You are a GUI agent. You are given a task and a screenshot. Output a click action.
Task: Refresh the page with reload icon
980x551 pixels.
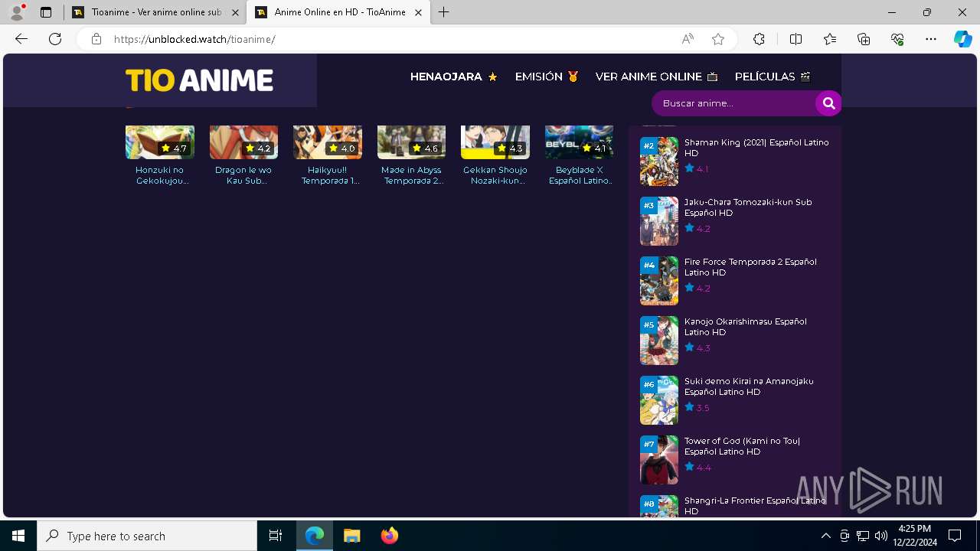click(55, 39)
